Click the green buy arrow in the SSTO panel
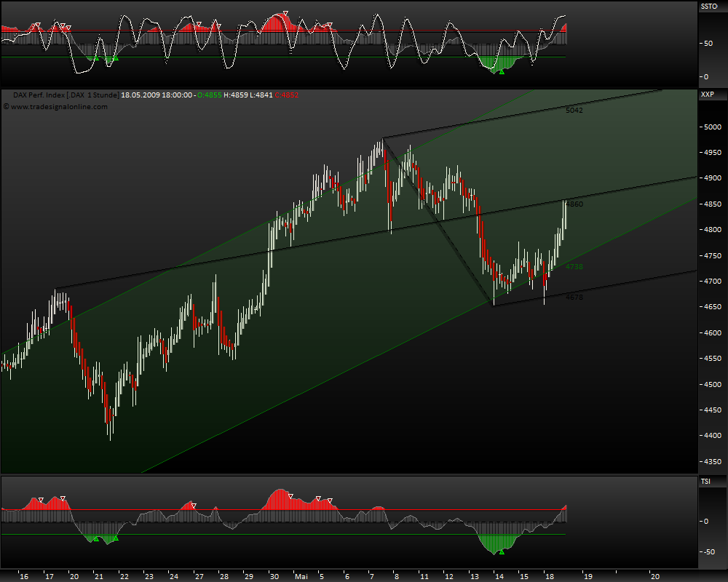728x582 pixels. [x=500, y=71]
